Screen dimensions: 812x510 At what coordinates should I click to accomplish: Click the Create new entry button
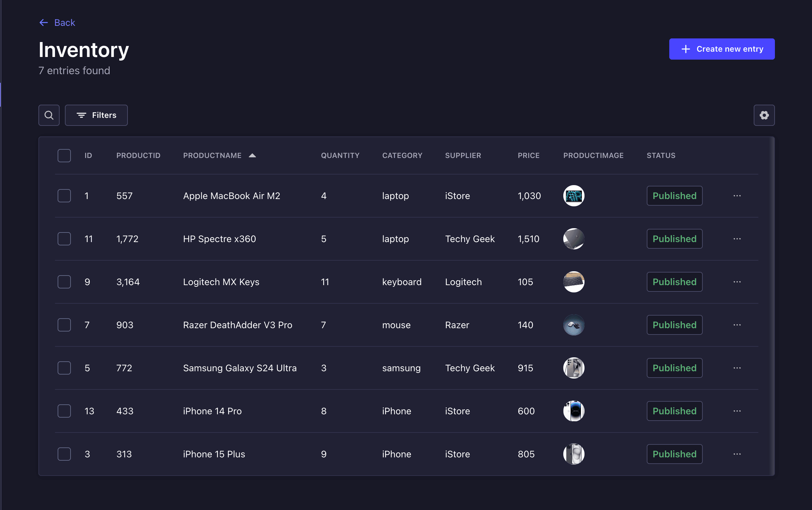[722, 49]
